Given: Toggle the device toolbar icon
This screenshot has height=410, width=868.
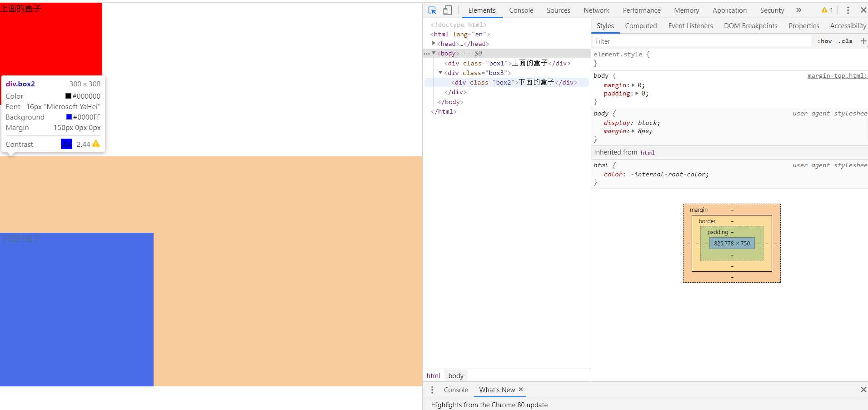Looking at the screenshot, I should click(x=448, y=10).
